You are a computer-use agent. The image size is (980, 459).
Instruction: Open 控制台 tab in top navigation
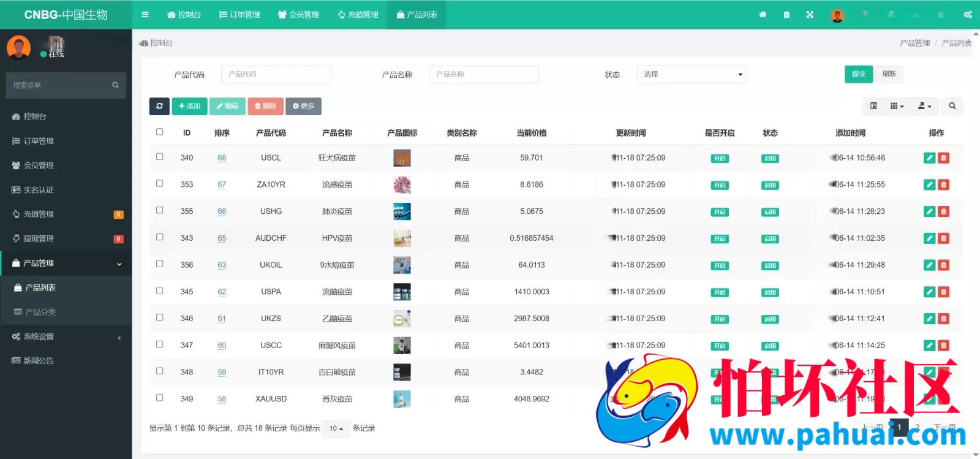click(184, 15)
